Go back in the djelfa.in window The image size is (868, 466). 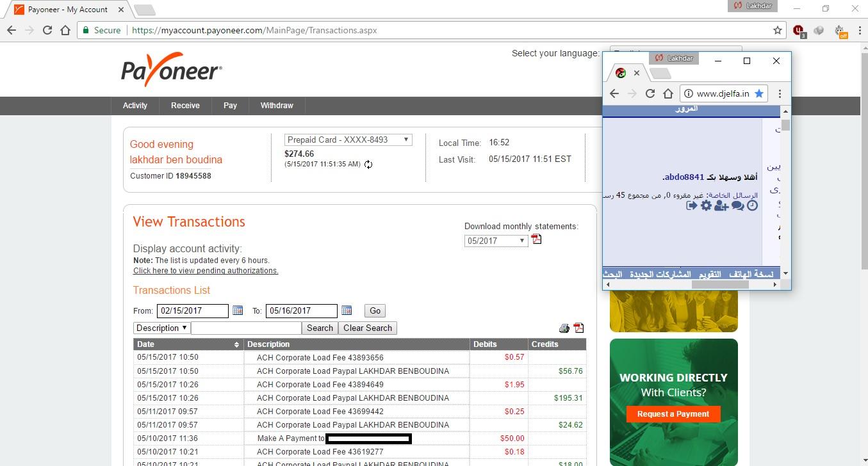point(614,93)
